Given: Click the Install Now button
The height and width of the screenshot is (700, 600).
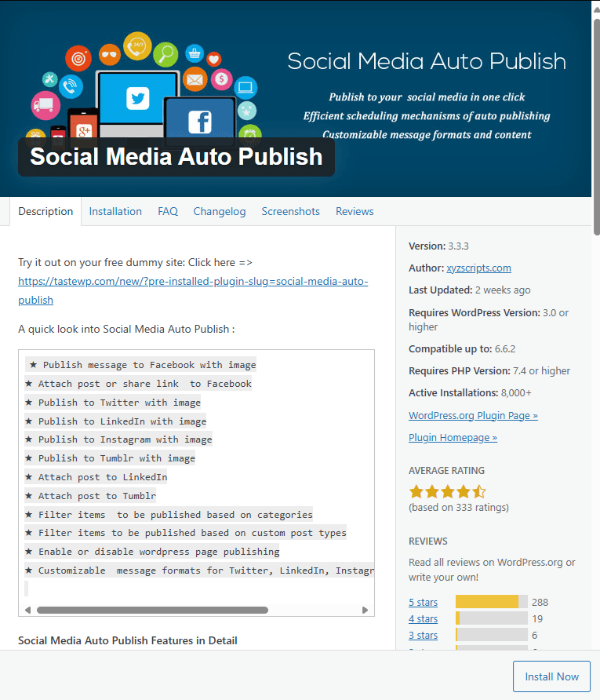Looking at the screenshot, I should (551, 676).
